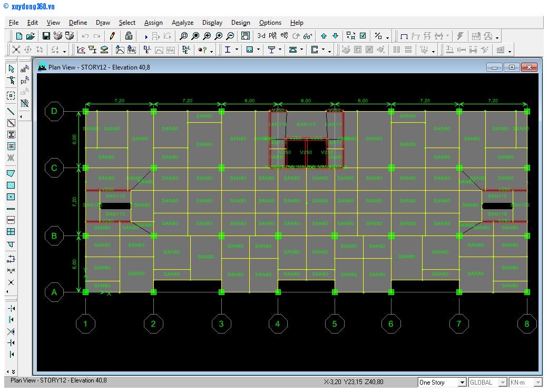Viewport: 548px width, 392px height.
Task: Move down in list with blue down arrow
Action: click(335, 36)
